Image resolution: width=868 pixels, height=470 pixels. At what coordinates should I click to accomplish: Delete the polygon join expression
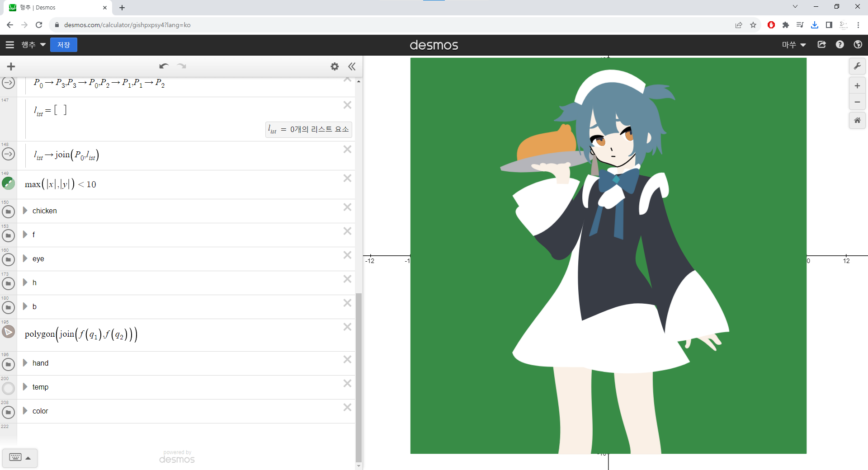(347, 327)
